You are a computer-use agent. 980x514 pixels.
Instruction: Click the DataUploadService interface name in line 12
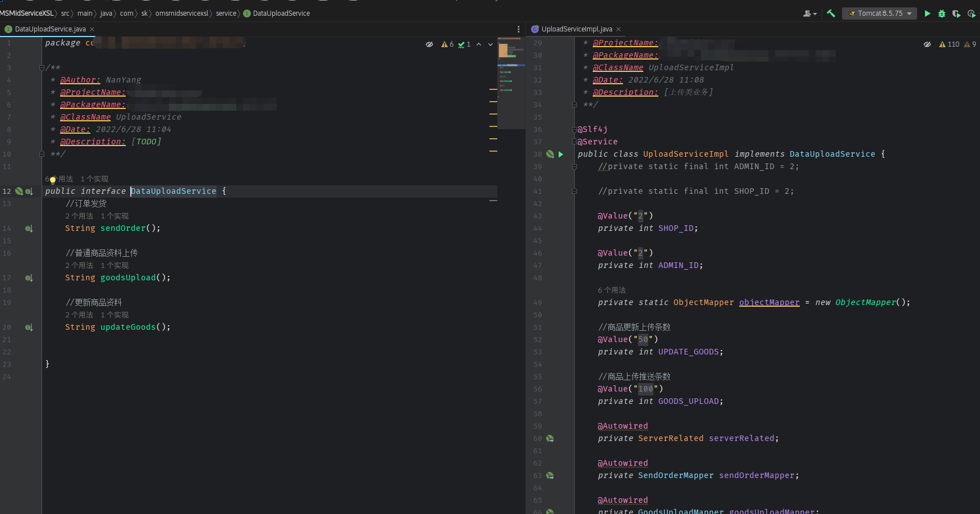(x=173, y=191)
